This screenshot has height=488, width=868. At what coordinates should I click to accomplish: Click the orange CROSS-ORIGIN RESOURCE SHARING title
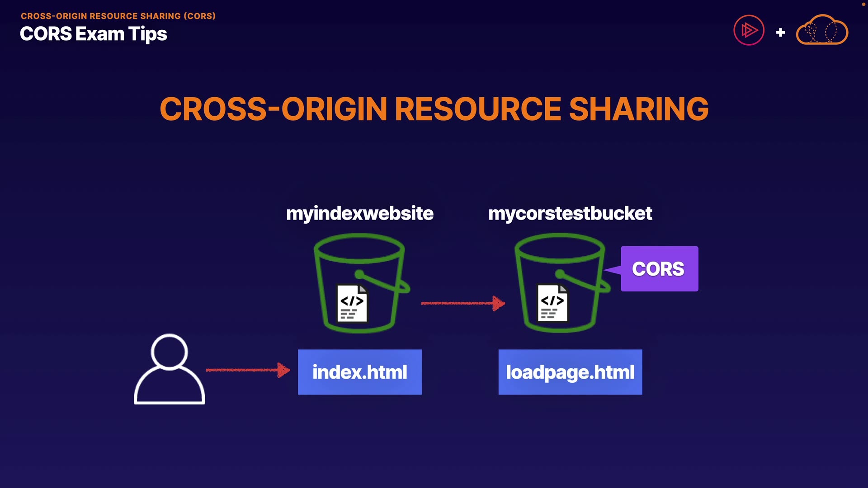pyautogui.click(x=434, y=109)
